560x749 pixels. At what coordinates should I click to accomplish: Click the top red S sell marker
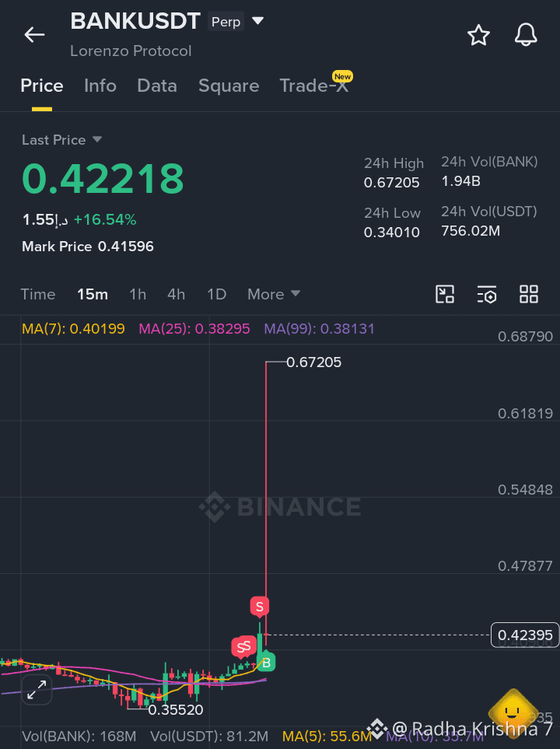[260, 607]
